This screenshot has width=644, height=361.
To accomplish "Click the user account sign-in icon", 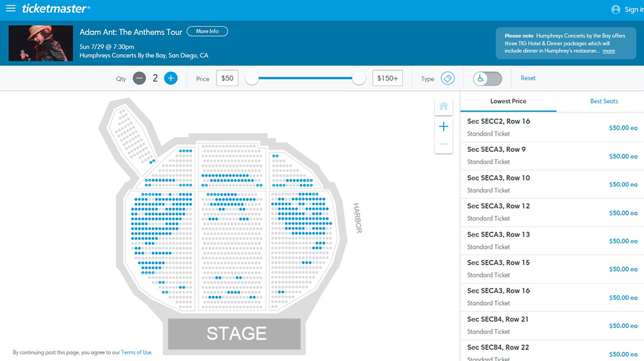I will pos(616,10).
